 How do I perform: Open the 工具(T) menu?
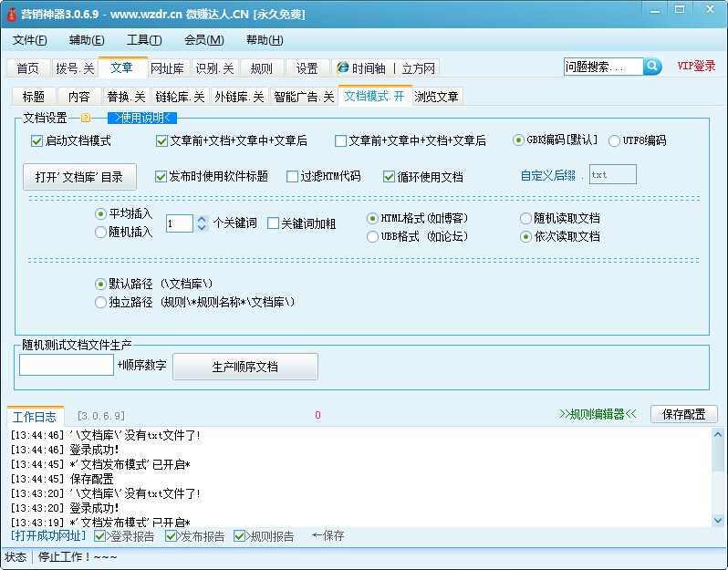[144, 40]
